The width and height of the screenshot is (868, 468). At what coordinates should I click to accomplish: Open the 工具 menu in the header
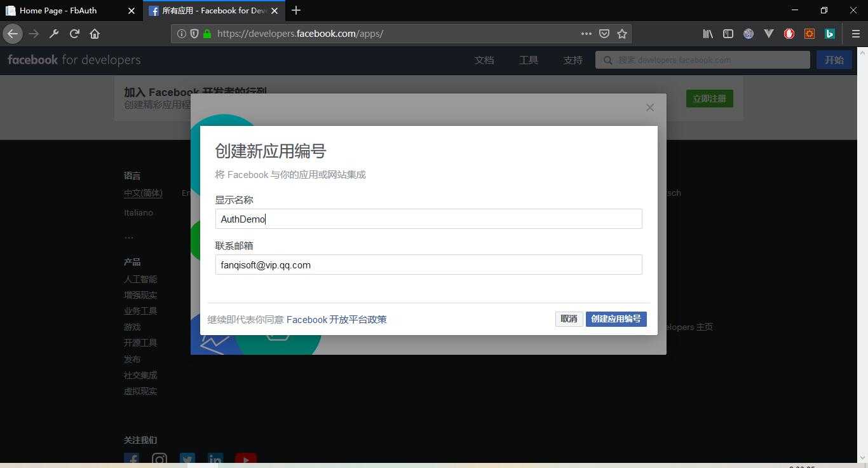[x=529, y=60]
